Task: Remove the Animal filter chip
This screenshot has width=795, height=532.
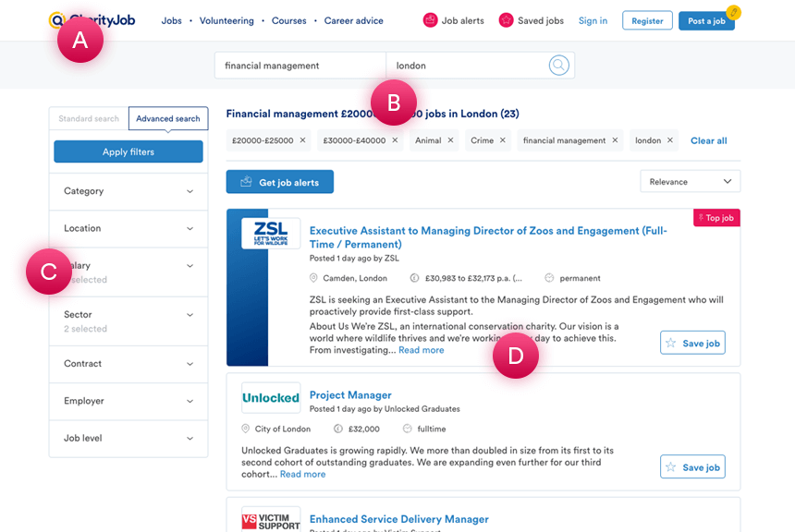Action: coord(450,140)
